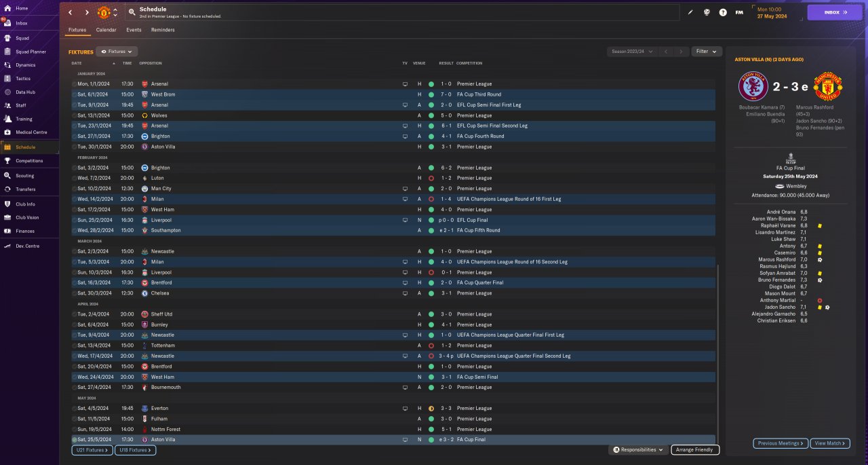Open U21 Fixtures button
Image resolution: width=868 pixels, height=465 pixels.
[x=92, y=449]
